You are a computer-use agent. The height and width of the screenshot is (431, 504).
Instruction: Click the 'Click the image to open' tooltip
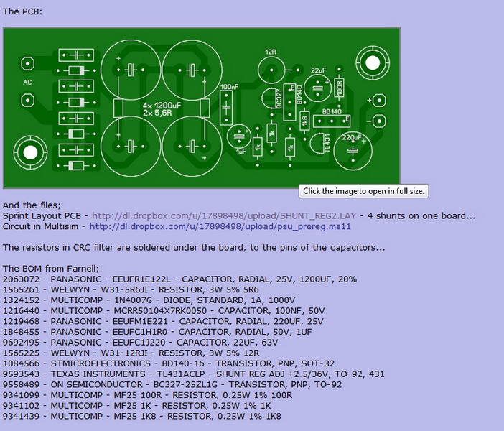pos(365,191)
